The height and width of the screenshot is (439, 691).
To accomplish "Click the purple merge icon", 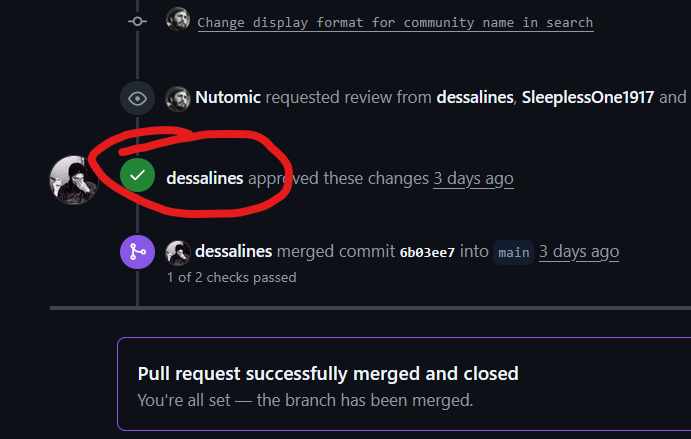I will click(x=137, y=252).
